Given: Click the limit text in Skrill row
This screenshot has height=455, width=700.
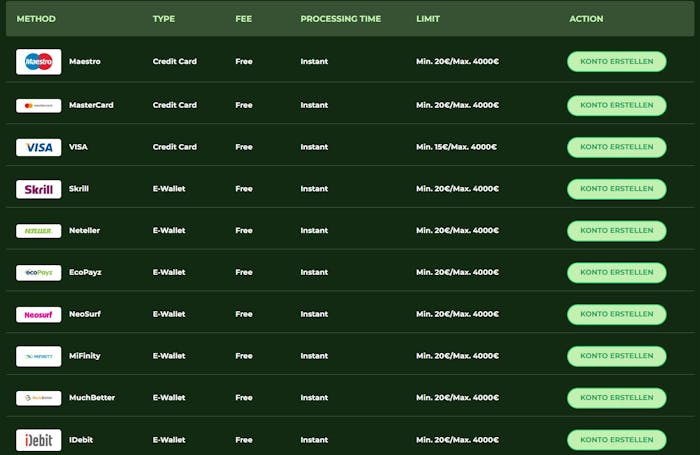Looking at the screenshot, I should [x=457, y=189].
